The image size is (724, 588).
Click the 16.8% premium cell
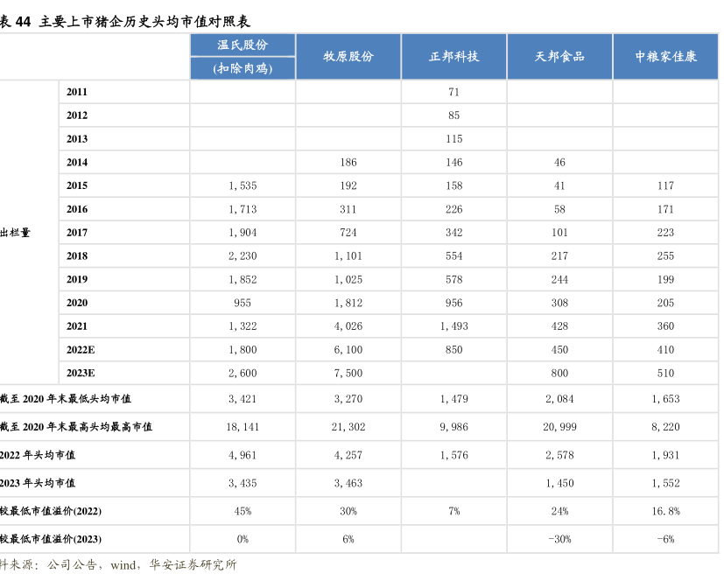(x=665, y=511)
